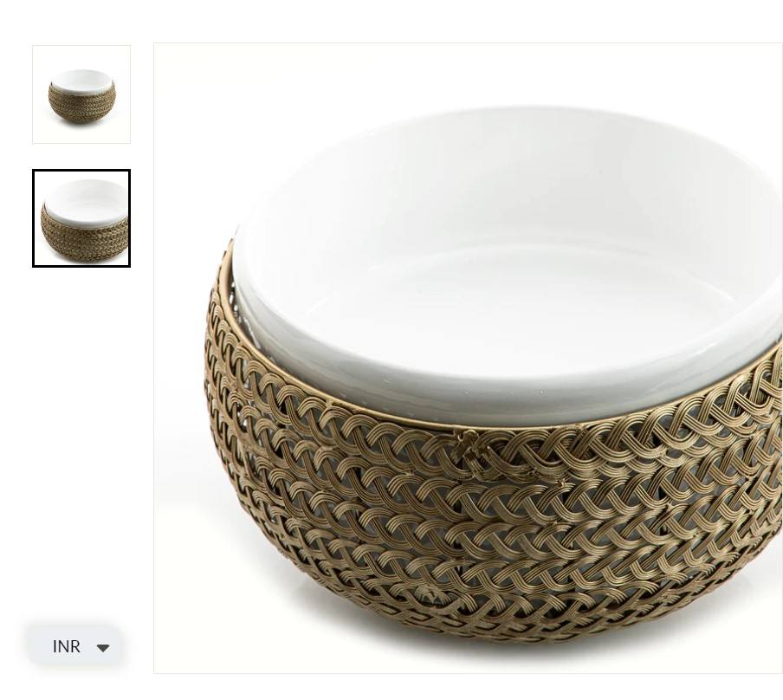The height and width of the screenshot is (700, 783).
Task: Click the white ceramic bowl in main image
Action: (x=504, y=260)
